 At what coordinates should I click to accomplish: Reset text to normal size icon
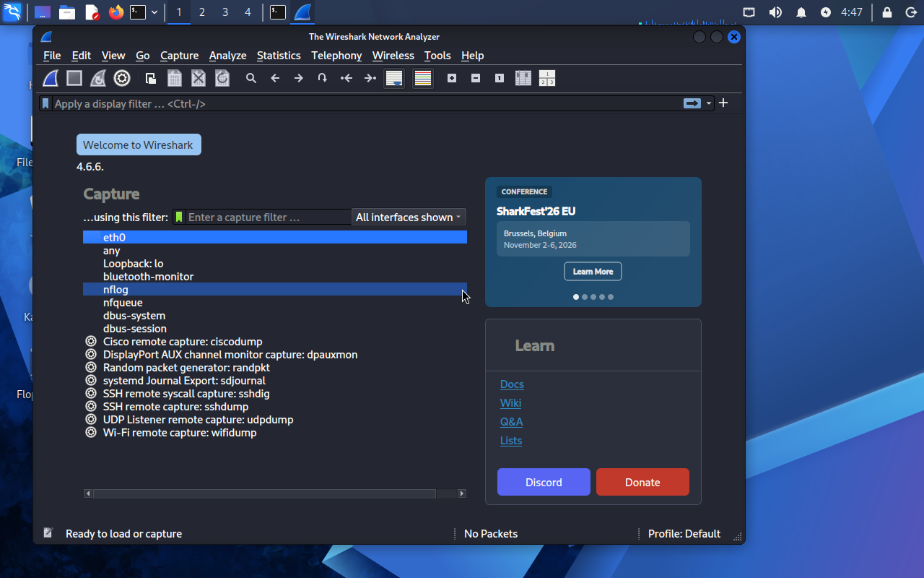click(500, 78)
